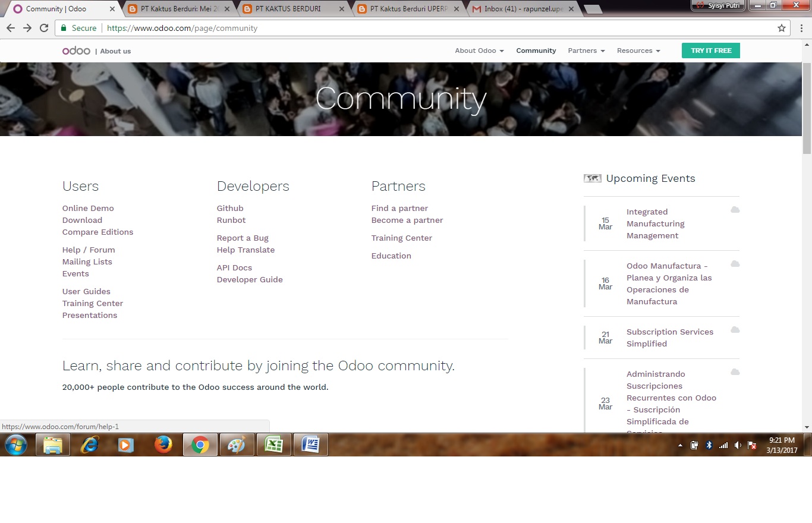
Task: Open the Presentations link under Users
Action: pos(90,315)
